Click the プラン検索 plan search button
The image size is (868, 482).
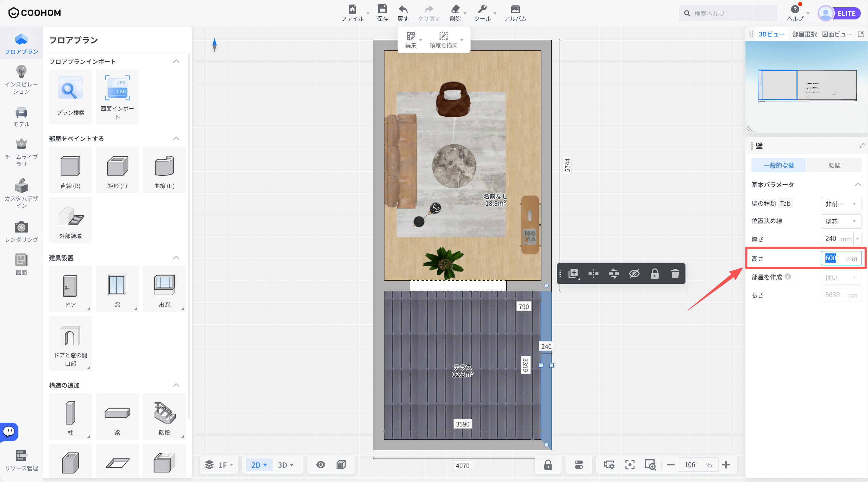tap(70, 97)
